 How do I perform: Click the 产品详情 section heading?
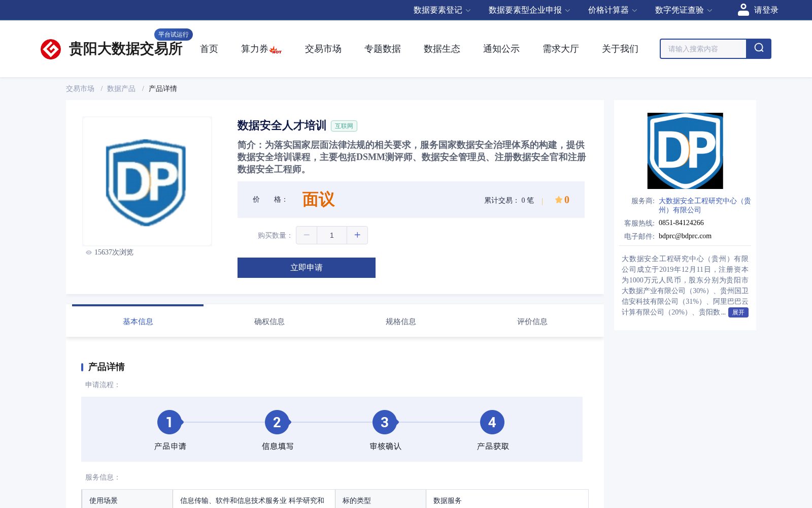tap(107, 367)
